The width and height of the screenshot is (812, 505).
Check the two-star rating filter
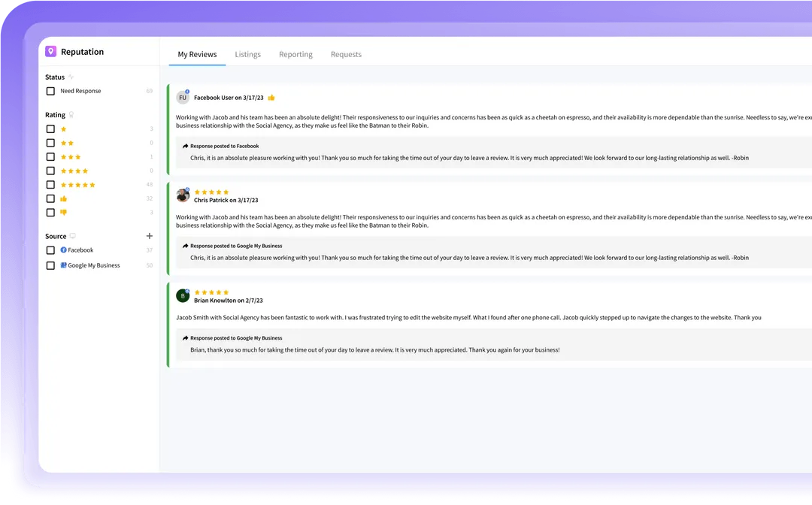(x=50, y=143)
